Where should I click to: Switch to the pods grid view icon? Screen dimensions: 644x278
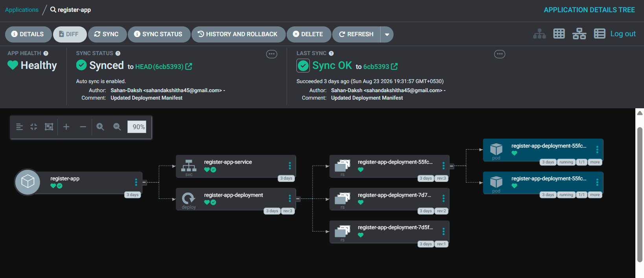[x=559, y=34]
